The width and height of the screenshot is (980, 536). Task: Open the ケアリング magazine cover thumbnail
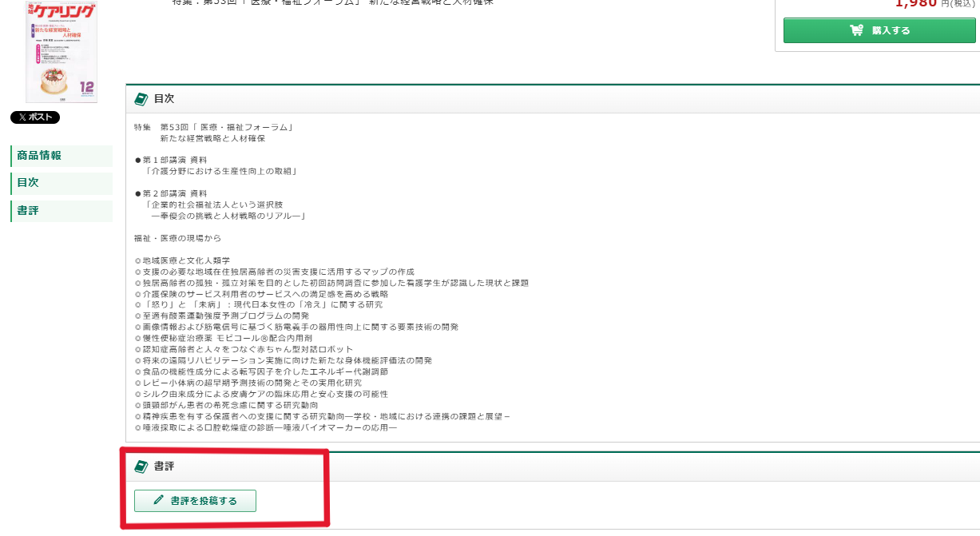(x=61, y=52)
